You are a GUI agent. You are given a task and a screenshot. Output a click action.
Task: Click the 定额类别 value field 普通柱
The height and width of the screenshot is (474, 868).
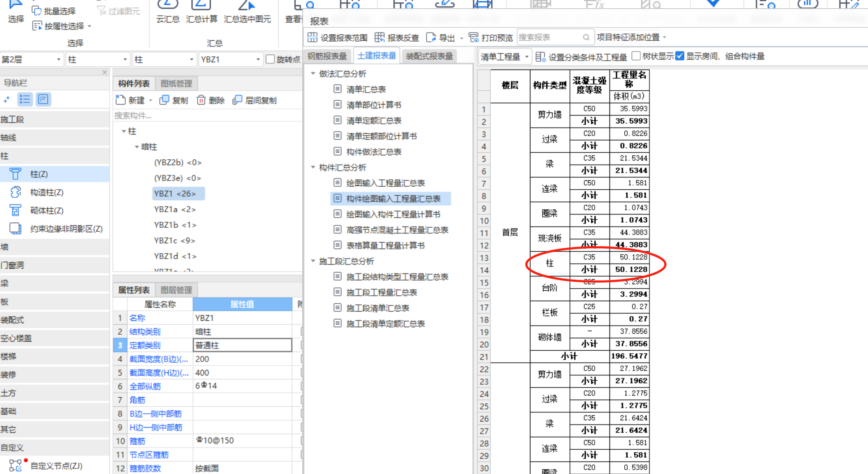coord(242,345)
